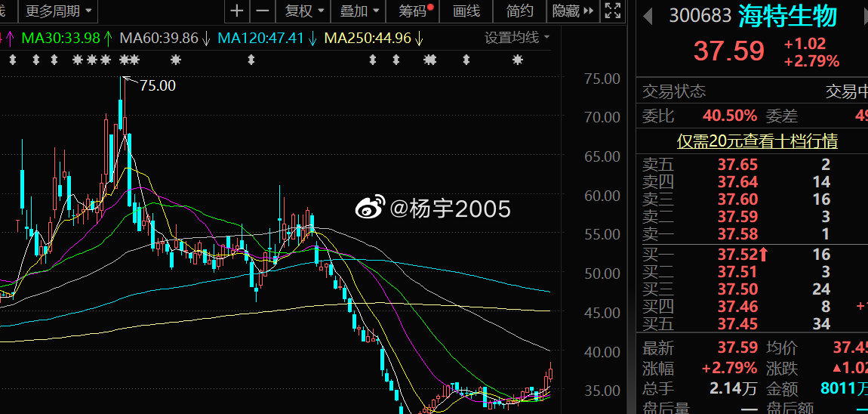Click 隐藏 to hide the side panel
The image size is (868, 414).
[572, 11]
